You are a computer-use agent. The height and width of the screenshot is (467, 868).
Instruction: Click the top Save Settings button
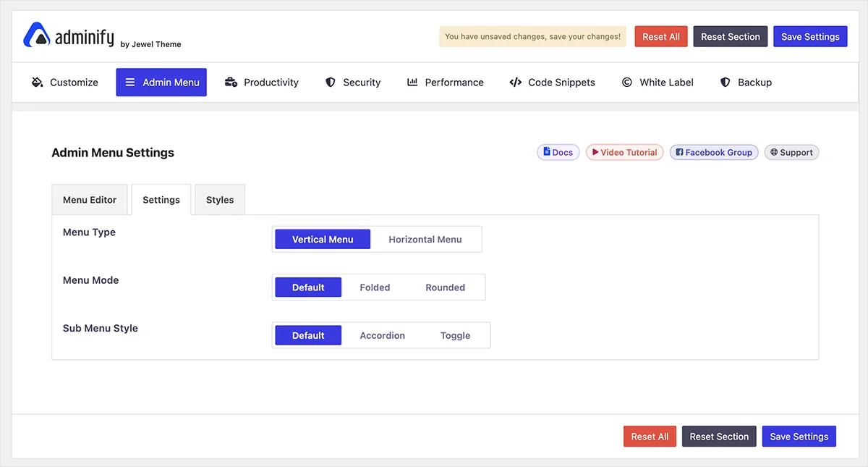810,37
